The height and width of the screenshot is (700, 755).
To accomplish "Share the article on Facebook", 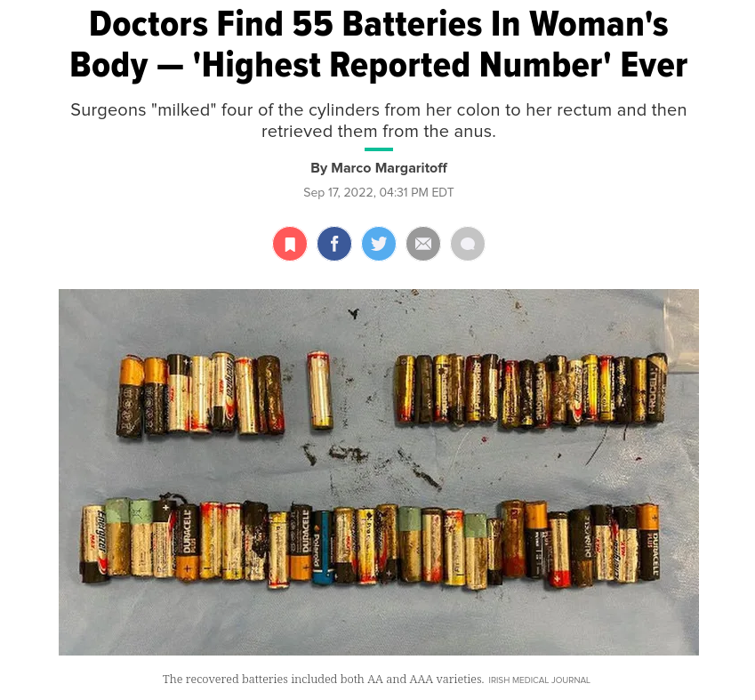I will click(334, 244).
